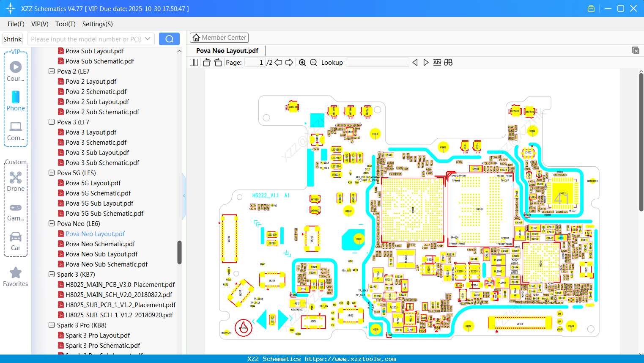644x363 pixels.
Task: Open Pova 2 Sub Layout.pdf
Action: pos(97,102)
